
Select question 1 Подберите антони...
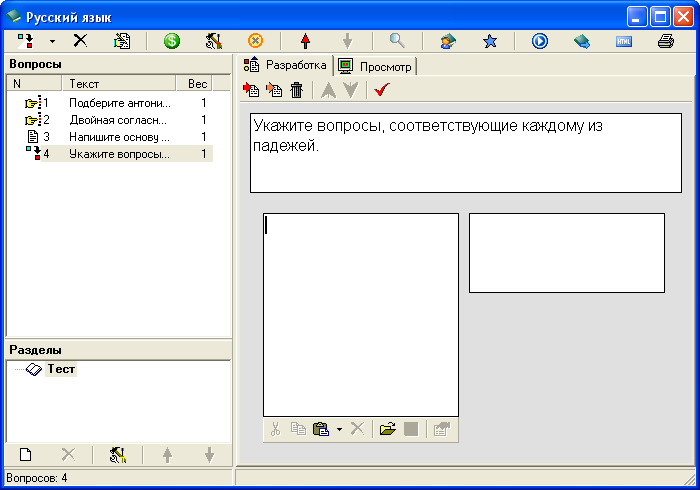119,103
